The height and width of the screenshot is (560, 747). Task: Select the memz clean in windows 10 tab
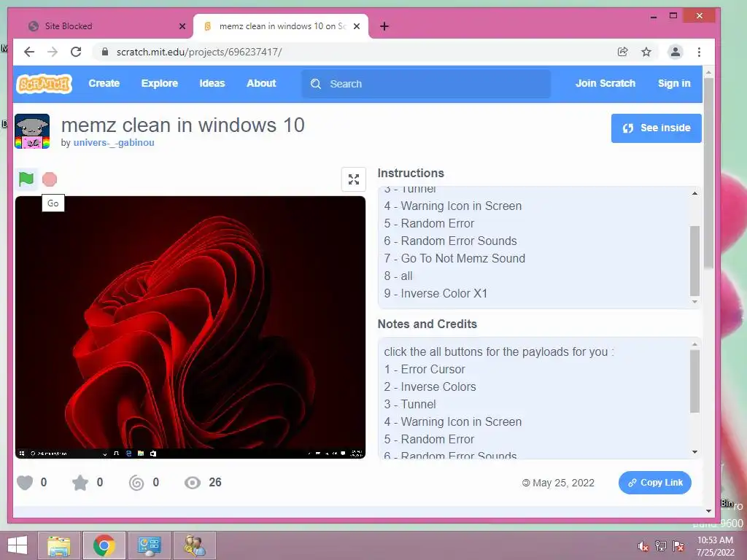(281, 26)
